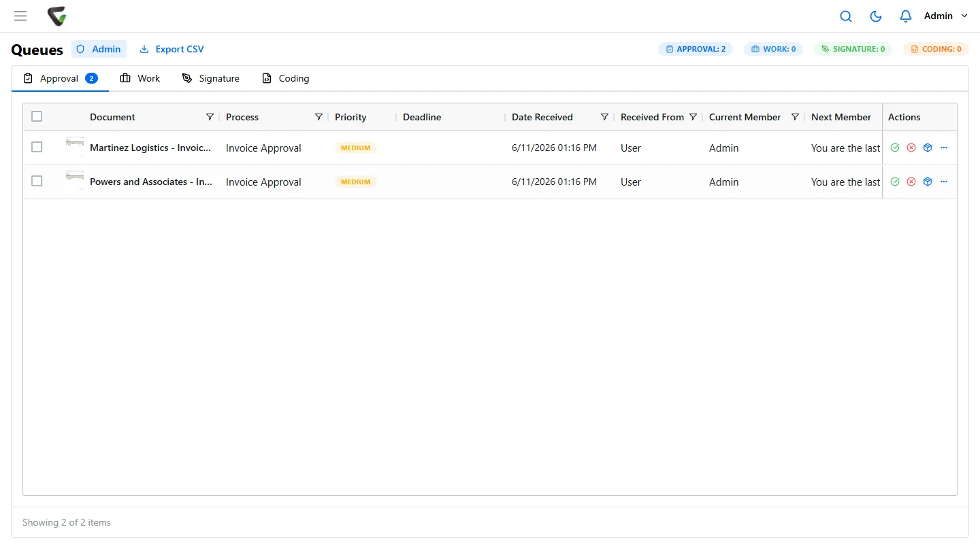980x544 pixels.
Task: Export queue list as CSV
Action: [x=171, y=49]
